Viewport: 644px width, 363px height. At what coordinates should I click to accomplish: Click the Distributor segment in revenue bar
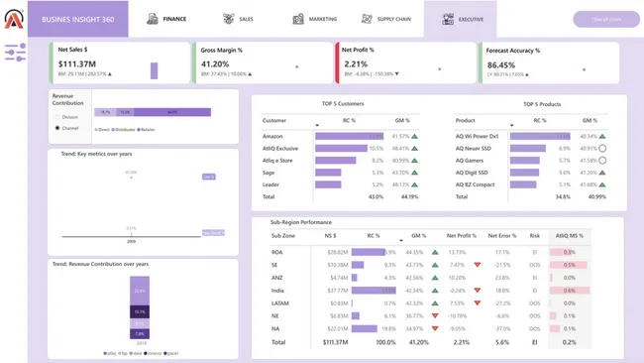point(125,112)
